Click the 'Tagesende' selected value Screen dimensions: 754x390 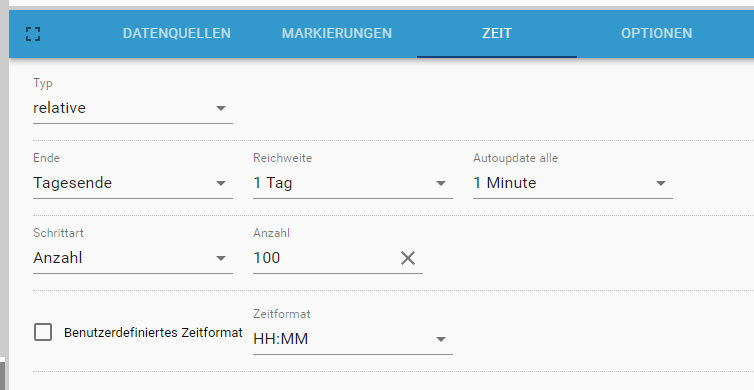click(x=73, y=183)
